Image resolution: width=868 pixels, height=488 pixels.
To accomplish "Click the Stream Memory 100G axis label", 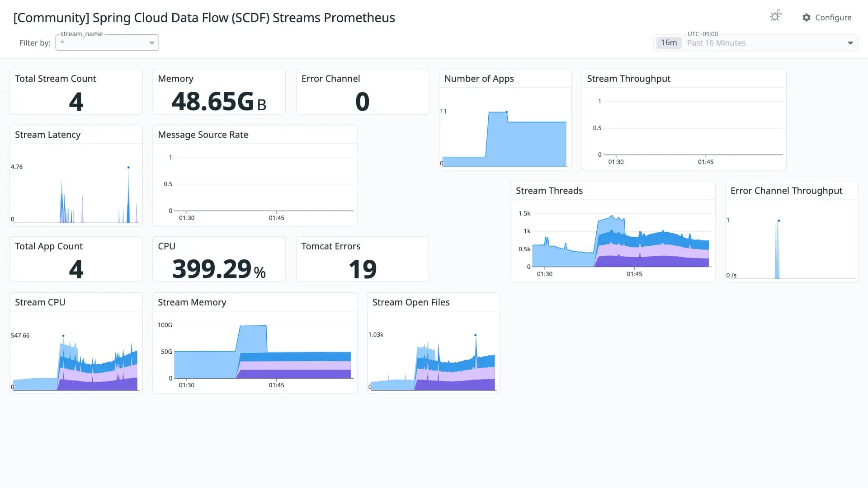I will click(x=165, y=325).
